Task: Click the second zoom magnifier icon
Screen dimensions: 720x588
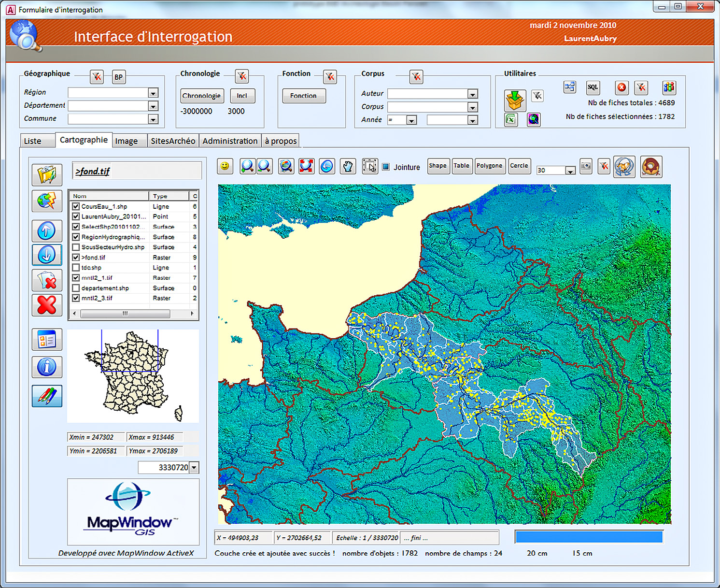Action: pos(264,166)
